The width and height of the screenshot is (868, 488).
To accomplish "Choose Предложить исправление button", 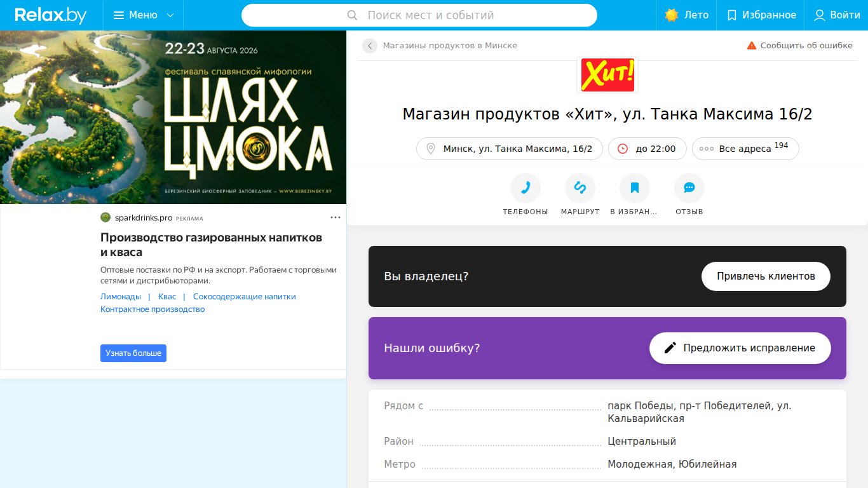I will click(x=740, y=348).
